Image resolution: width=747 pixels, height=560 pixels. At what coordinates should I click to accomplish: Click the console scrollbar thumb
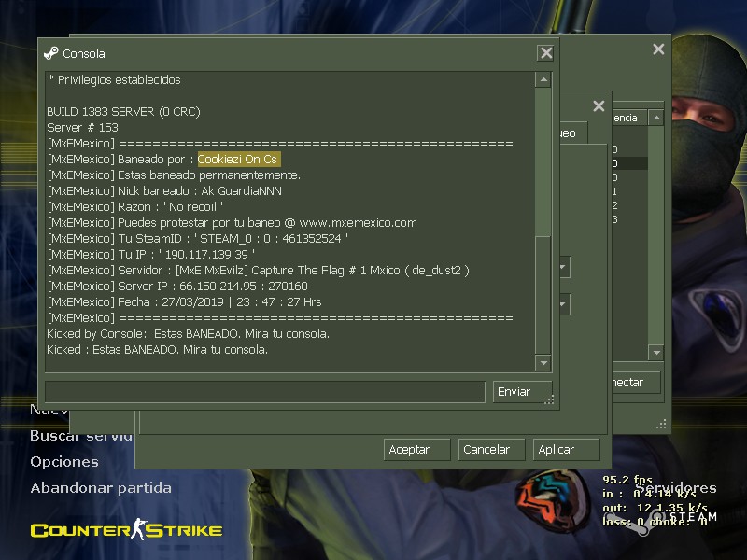pyautogui.click(x=543, y=295)
